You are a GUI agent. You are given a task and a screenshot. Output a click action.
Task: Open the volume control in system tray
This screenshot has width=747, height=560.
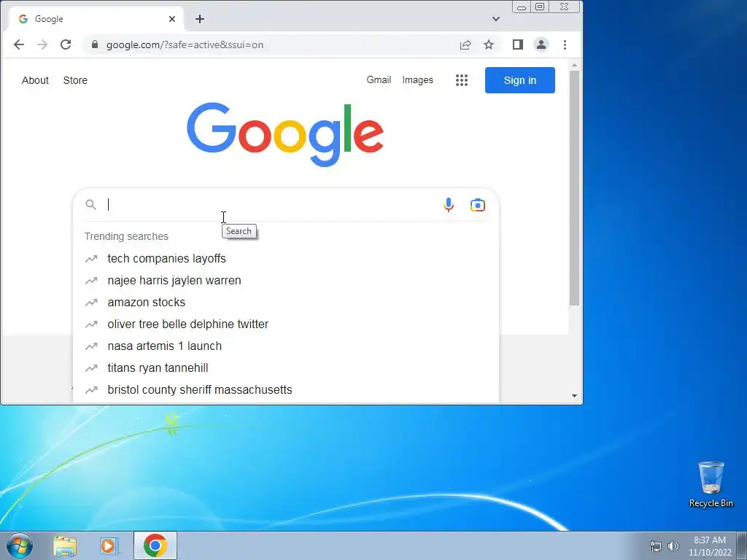pyautogui.click(x=673, y=546)
